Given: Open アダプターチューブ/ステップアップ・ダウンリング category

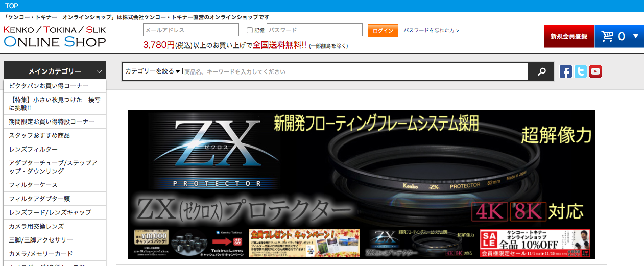Looking at the screenshot, I should [55, 167].
